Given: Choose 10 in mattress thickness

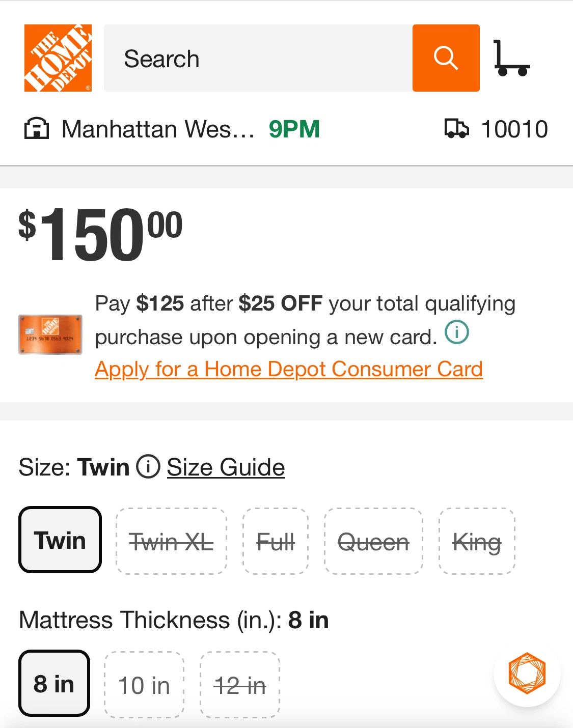Looking at the screenshot, I should click(x=144, y=685).
